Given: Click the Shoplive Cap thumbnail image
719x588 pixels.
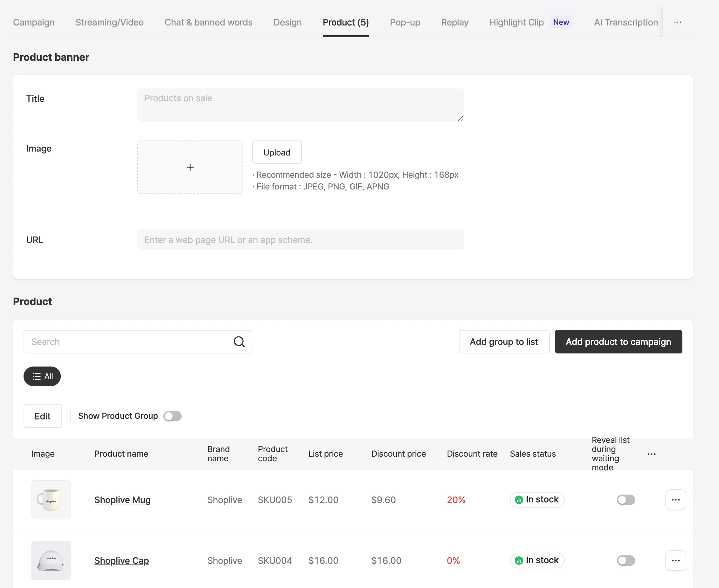Looking at the screenshot, I should click(51, 560).
